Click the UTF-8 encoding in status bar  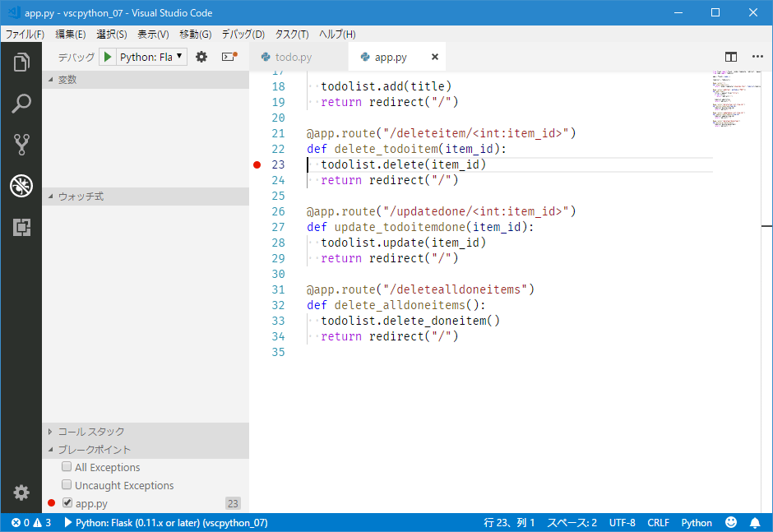click(x=622, y=523)
